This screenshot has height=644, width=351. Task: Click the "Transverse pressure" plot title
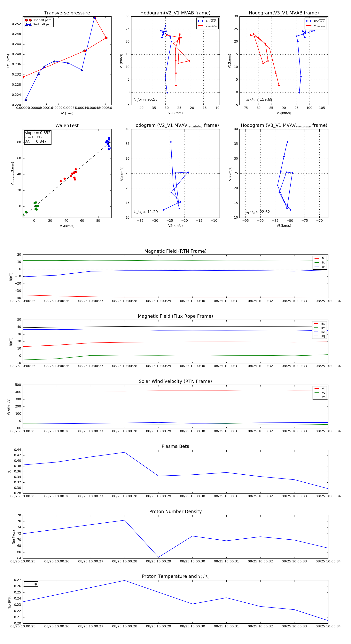(x=67, y=13)
